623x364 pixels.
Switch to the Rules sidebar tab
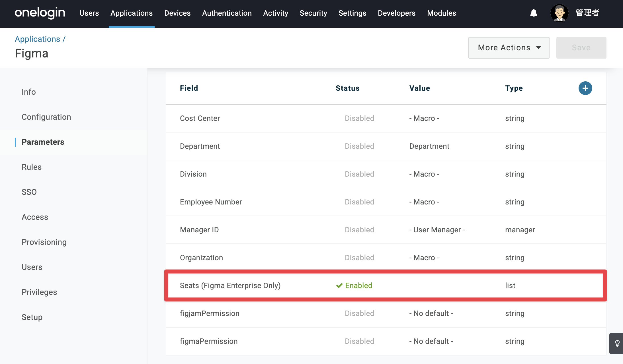click(32, 167)
